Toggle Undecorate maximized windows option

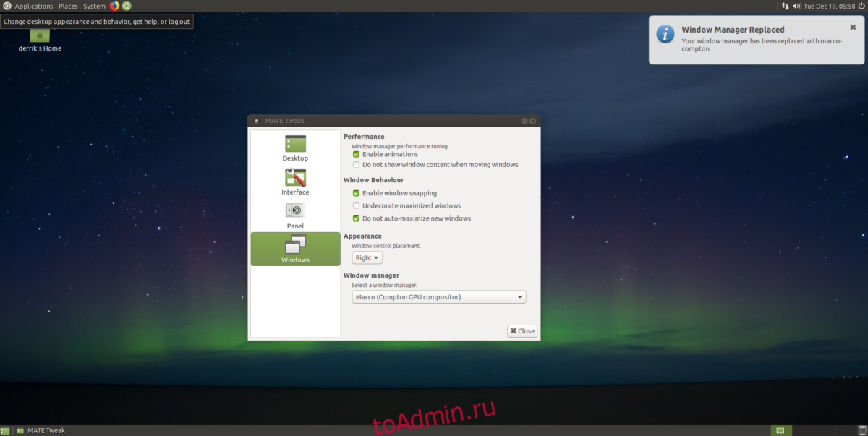(357, 206)
